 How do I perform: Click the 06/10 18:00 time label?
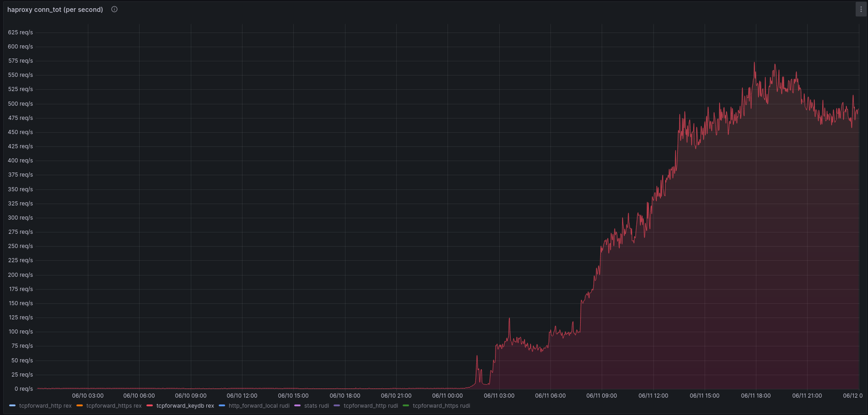pyautogui.click(x=345, y=396)
